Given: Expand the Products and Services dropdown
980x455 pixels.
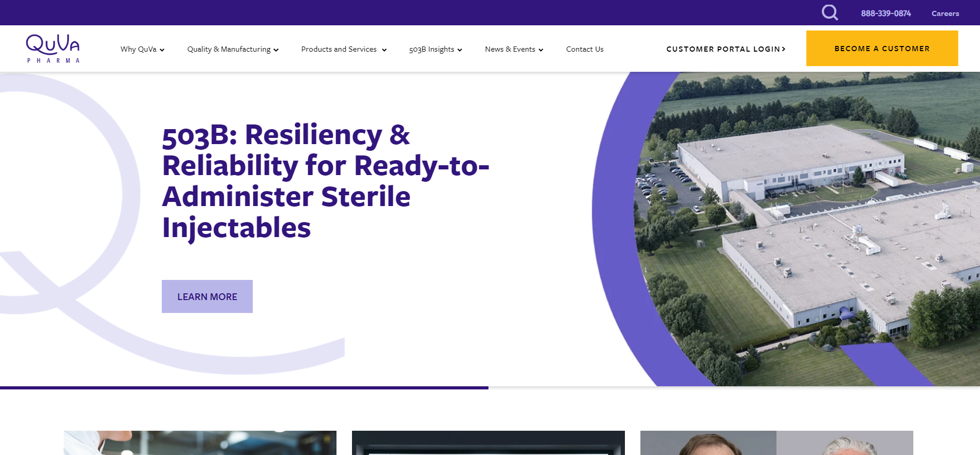Looking at the screenshot, I should point(343,49).
